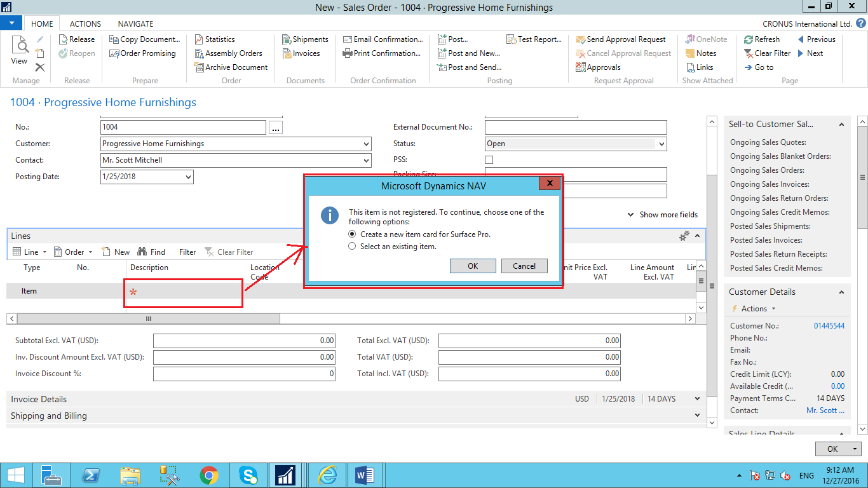Click Post and Send
The image size is (868, 488).
pos(469,67)
